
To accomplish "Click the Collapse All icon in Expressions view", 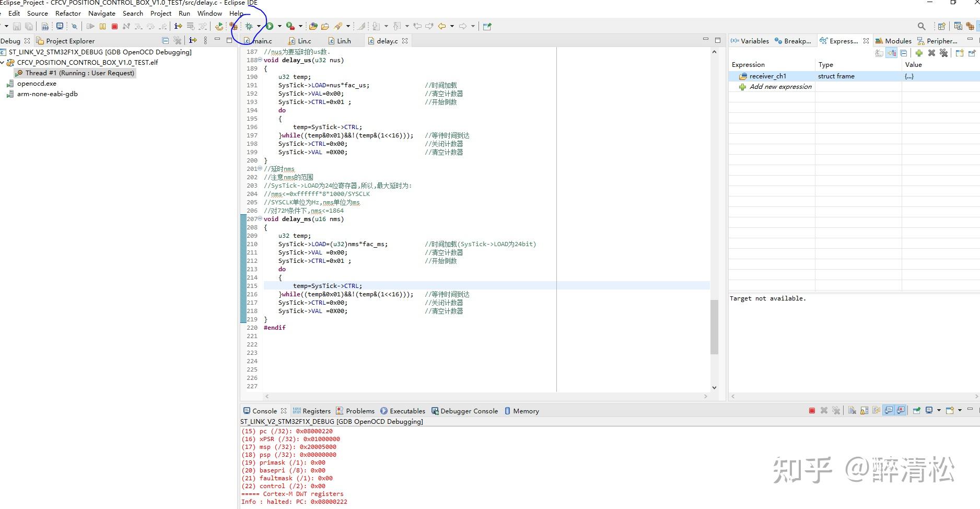I will point(903,53).
